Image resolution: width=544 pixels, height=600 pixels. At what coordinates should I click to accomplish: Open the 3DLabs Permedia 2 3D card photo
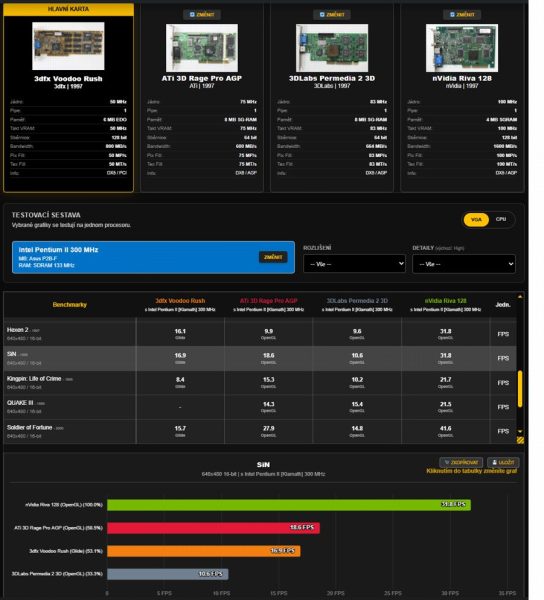(332, 48)
